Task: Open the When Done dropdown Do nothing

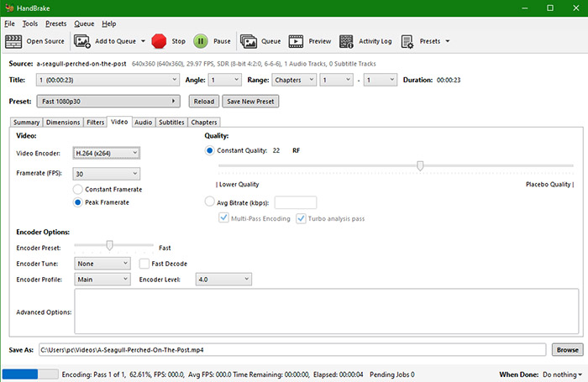Action: tap(562, 374)
